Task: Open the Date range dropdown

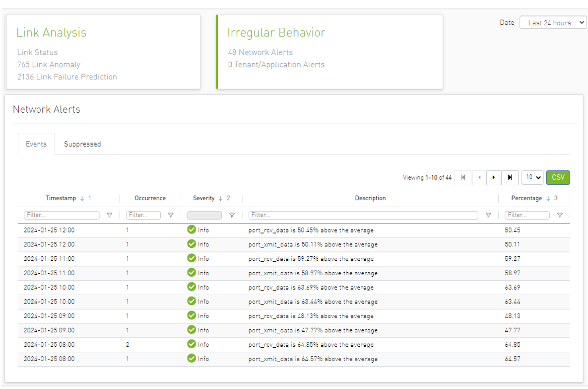Action: 553,23
